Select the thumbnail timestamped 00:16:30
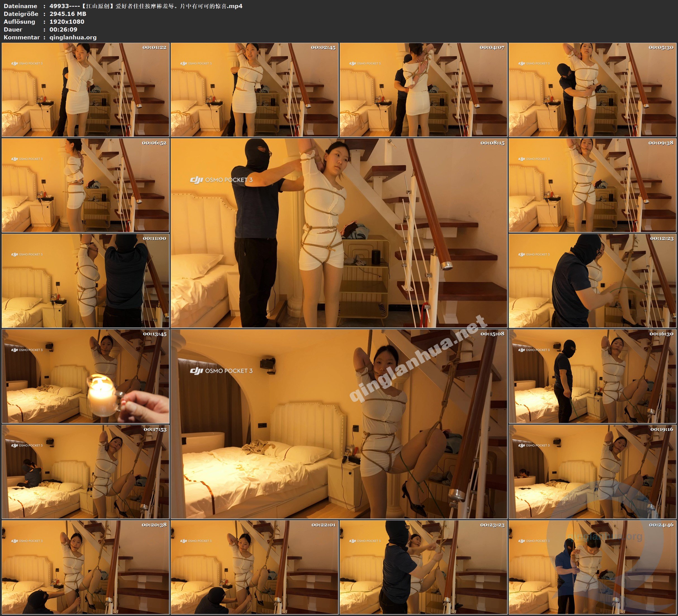 tap(592, 376)
